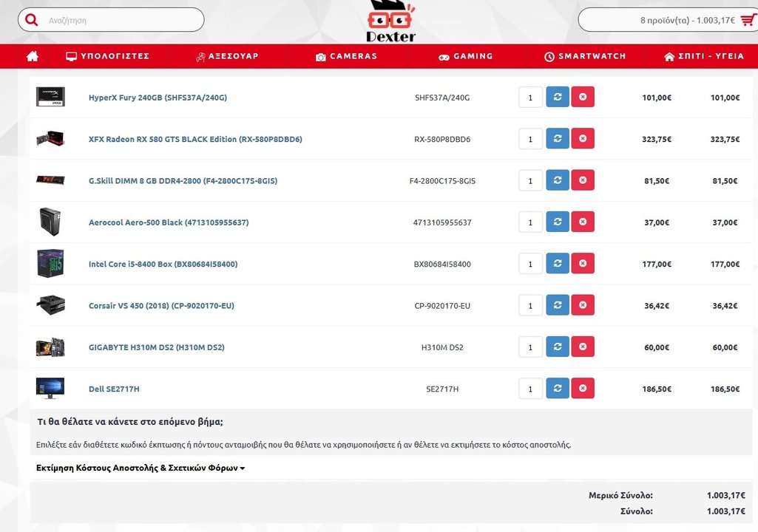
Task: Update quantity for Dell SE2717H
Action: pyautogui.click(x=558, y=387)
